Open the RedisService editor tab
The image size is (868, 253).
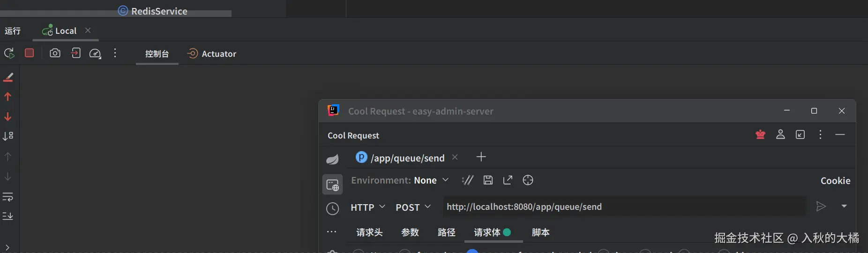click(153, 11)
